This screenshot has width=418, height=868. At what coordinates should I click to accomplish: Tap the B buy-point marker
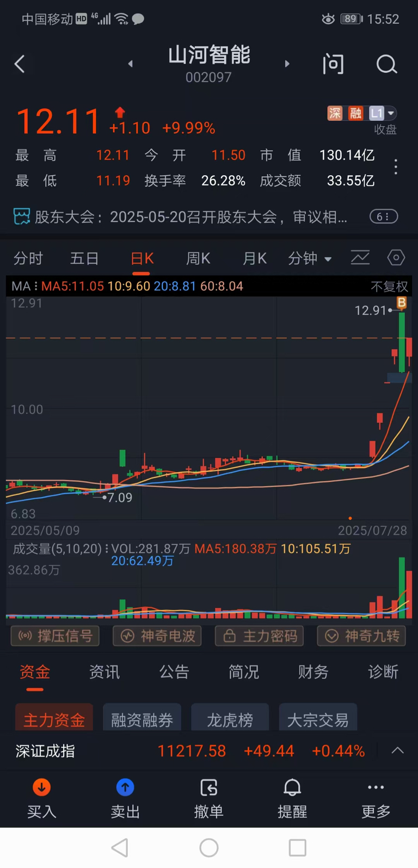[402, 303]
